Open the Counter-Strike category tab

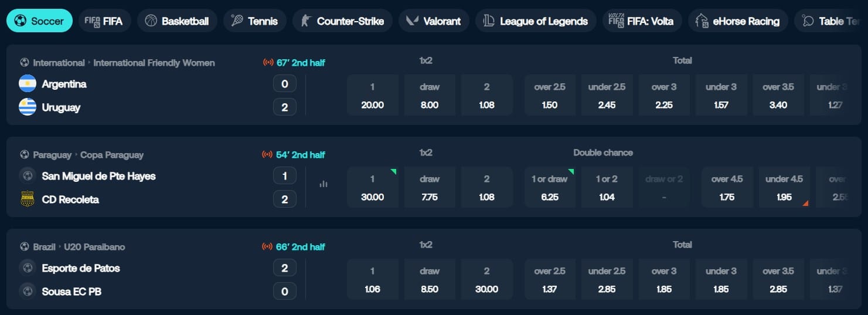(x=342, y=21)
